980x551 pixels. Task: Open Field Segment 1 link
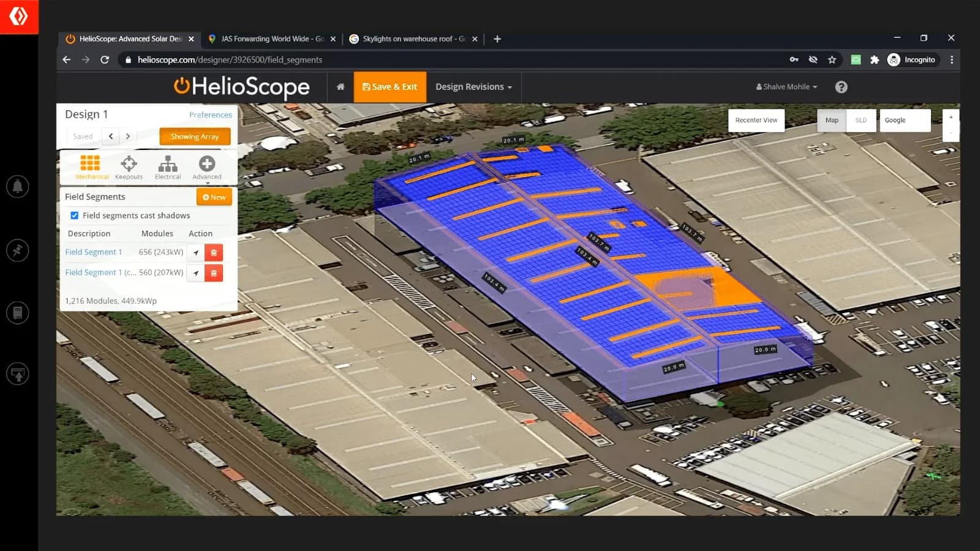[94, 252]
